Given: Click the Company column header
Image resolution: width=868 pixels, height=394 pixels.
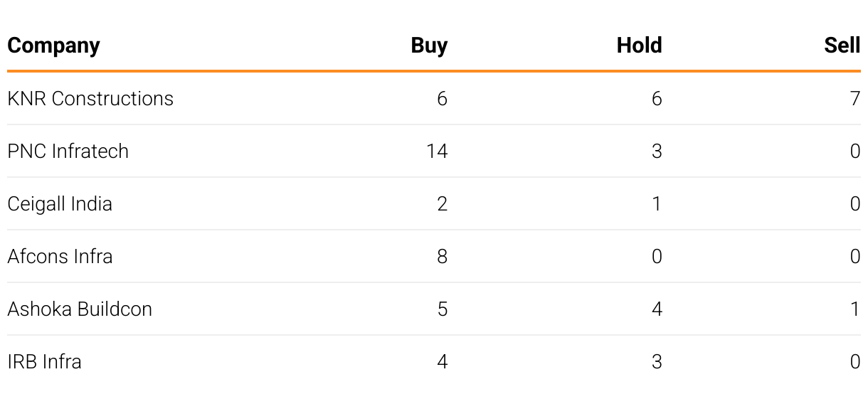Looking at the screenshot, I should [x=53, y=46].
